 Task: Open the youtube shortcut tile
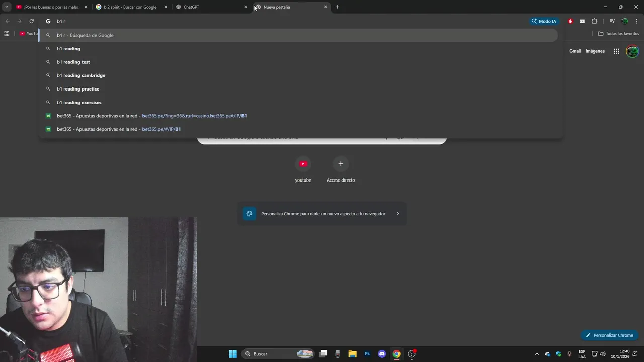click(303, 169)
